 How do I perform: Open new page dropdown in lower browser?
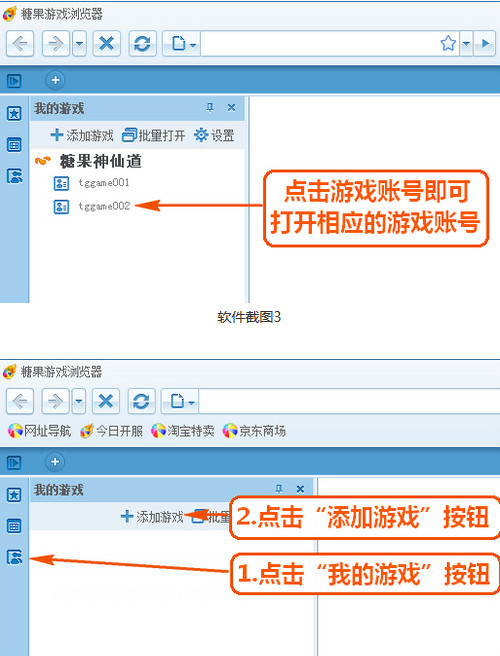coord(180,401)
